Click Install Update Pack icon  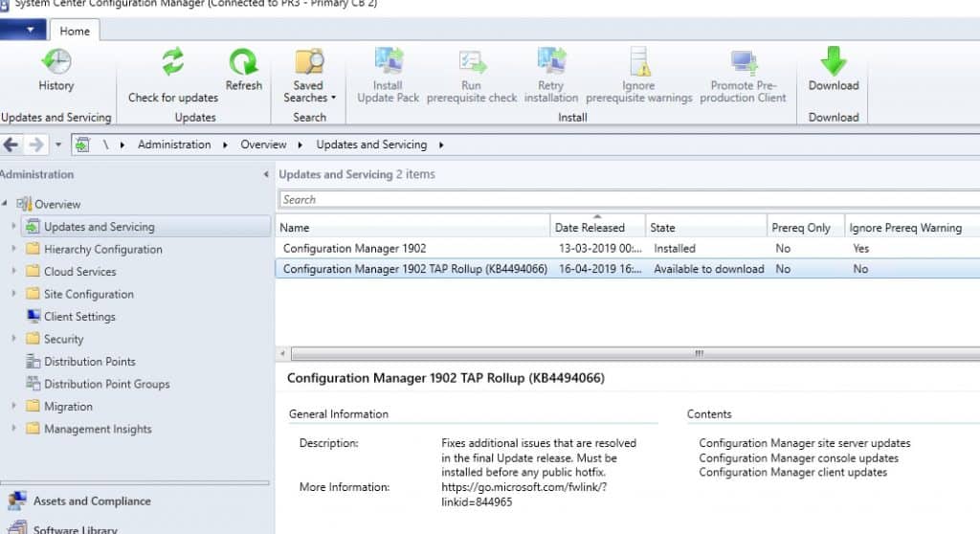click(x=389, y=61)
